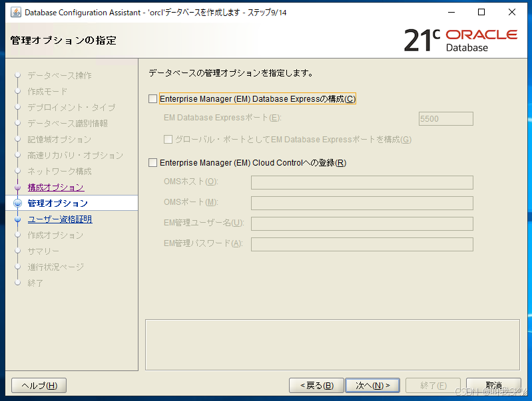Image resolution: width=532 pixels, height=401 pixels.
Task: Click the EM管理パスワード input field
Action: (362, 245)
